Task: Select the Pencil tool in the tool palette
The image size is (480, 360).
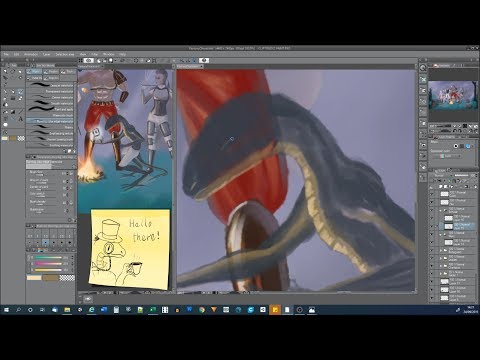Action: (13, 91)
